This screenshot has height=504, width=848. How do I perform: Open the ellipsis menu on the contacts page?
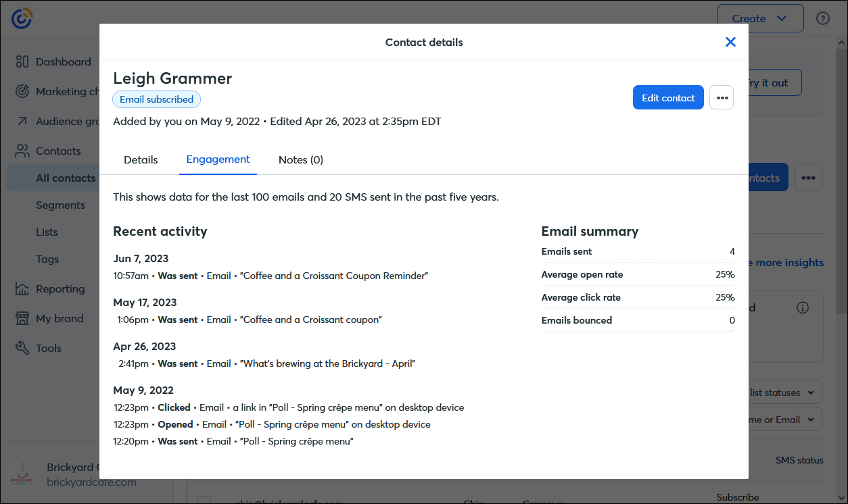click(x=808, y=178)
